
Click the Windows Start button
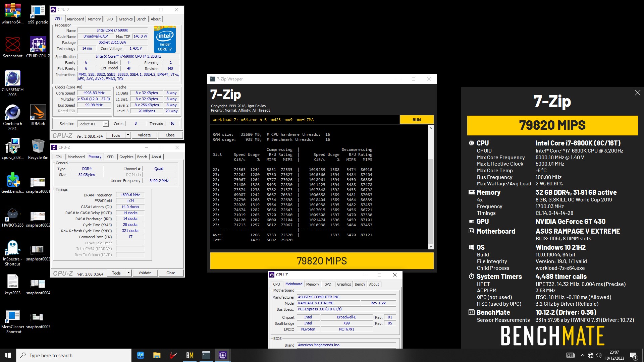[8, 355]
